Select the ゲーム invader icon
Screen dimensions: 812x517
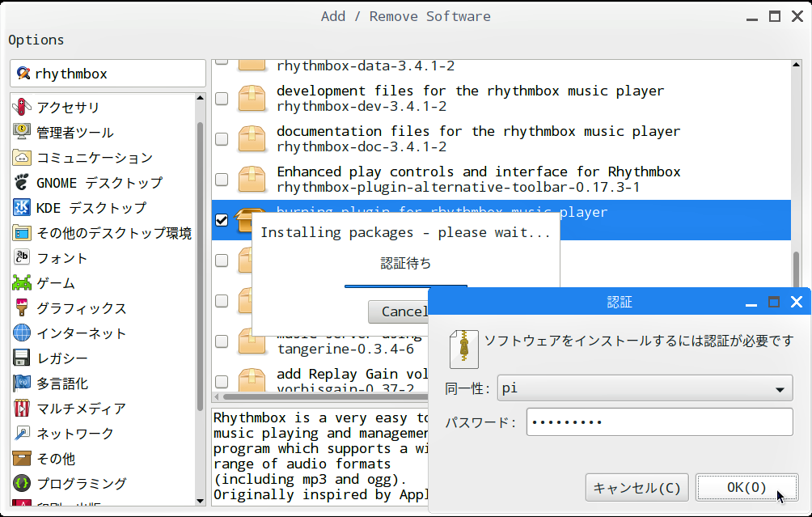coord(22,283)
